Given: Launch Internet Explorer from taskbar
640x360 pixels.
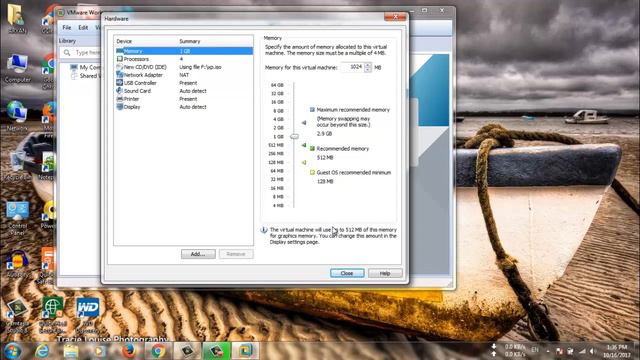Looking at the screenshot, I should click(x=42, y=351).
